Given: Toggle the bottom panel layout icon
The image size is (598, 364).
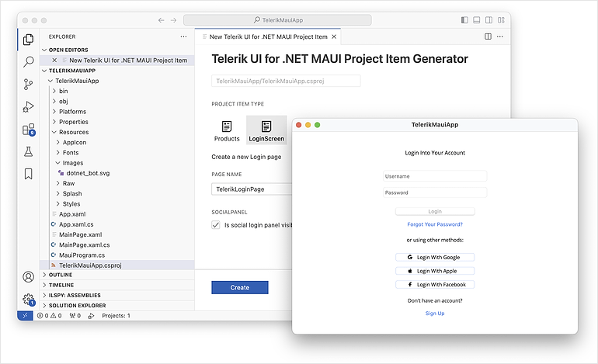Looking at the screenshot, I should pos(477,20).
